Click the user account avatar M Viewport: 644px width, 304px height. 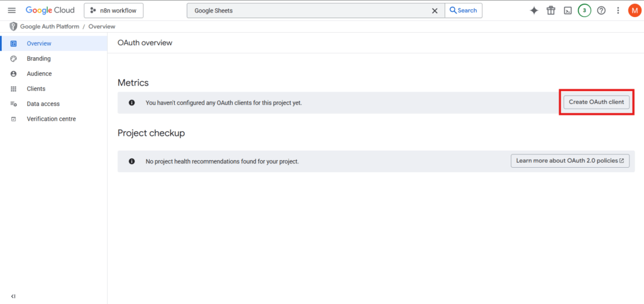click(x=634, y=11)
